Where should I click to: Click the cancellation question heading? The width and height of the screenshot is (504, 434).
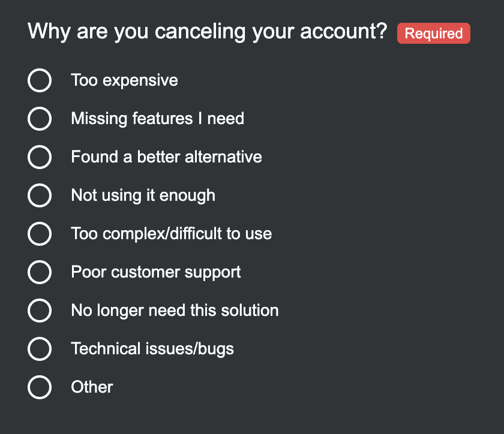(207, 31)
